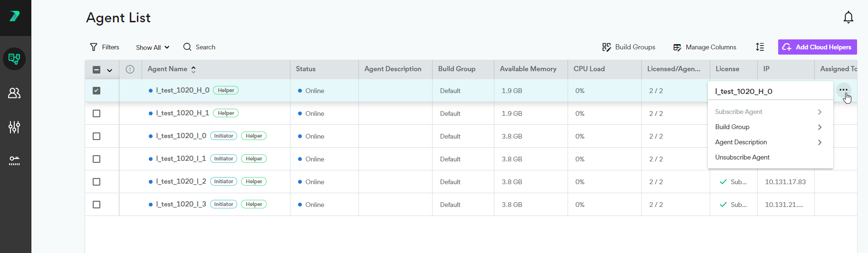Open Manage Columns
868x253 pixels.
705,47
